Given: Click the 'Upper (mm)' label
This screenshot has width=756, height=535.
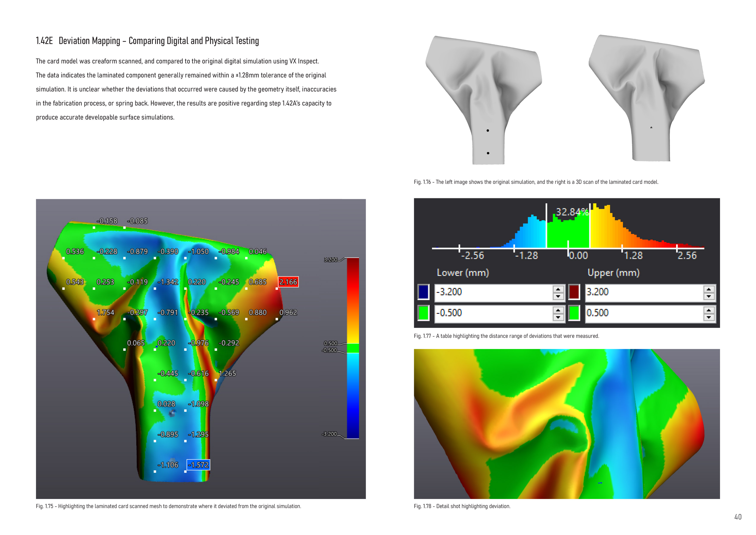Looking at the screenshot, I should (x=614, y=273).
